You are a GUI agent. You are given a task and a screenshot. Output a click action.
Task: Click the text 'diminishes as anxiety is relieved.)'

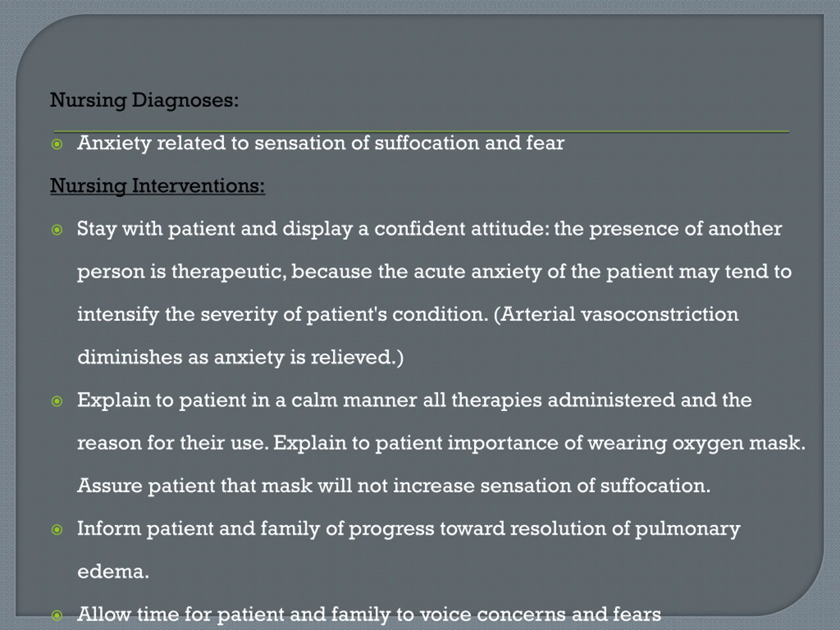pyautogui.click(x=241, y=358)
